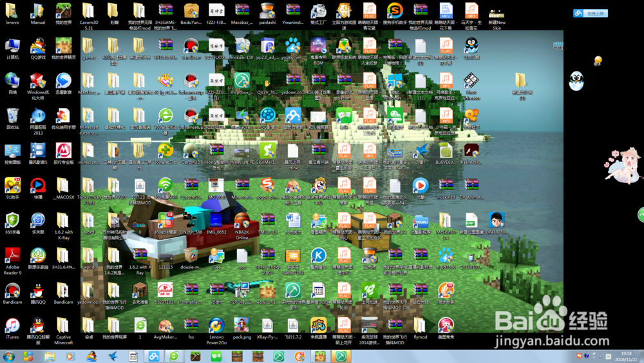Launch 暴风影音5 media player
Viewport: 644px width, 363px height.
tap(38, 151)
